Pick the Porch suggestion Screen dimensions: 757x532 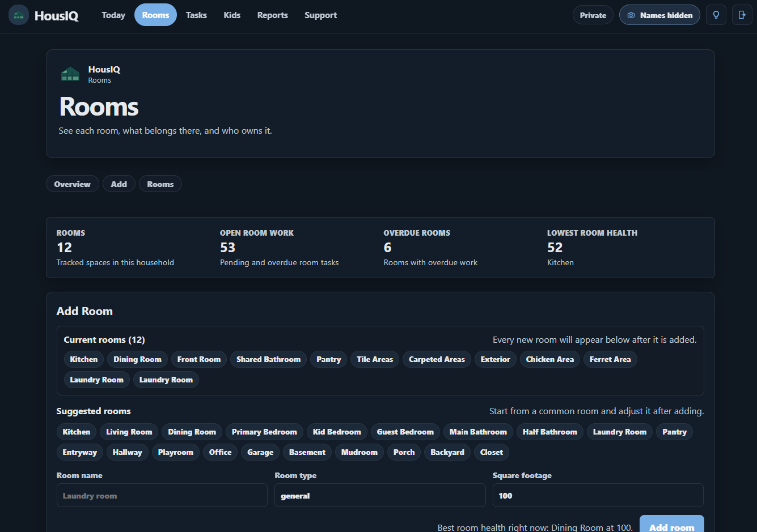click(404, 452)
